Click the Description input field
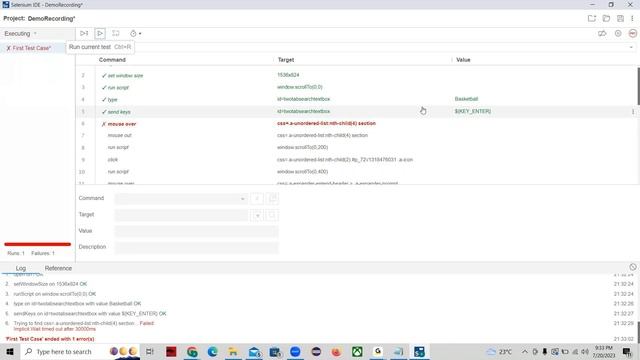The width and height of the screenshot is (640, 360). coord(197,247)
